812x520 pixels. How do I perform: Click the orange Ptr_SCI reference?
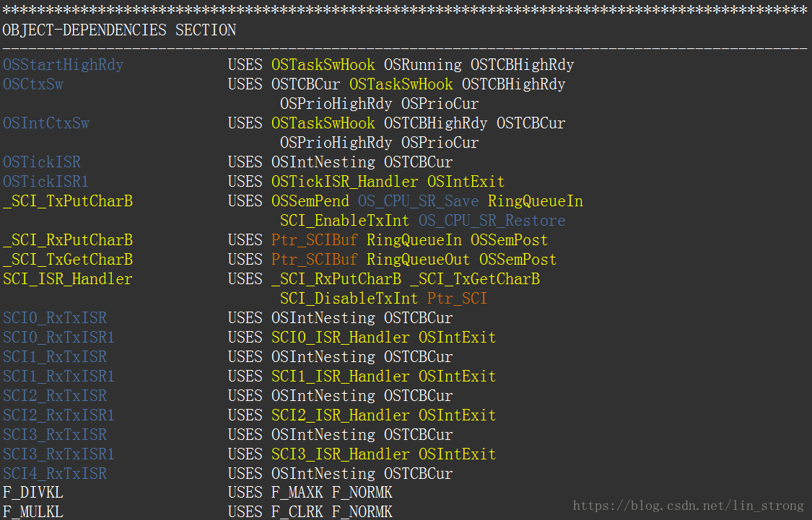pos(458,299)
